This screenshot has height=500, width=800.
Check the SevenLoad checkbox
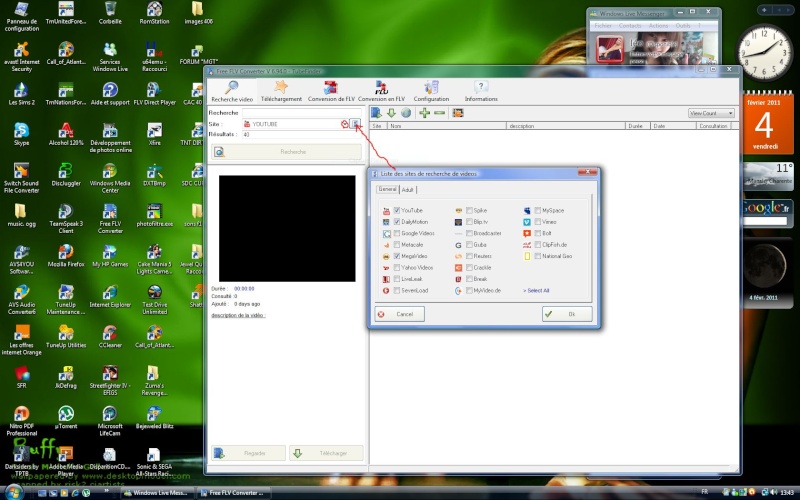[396, 290]
